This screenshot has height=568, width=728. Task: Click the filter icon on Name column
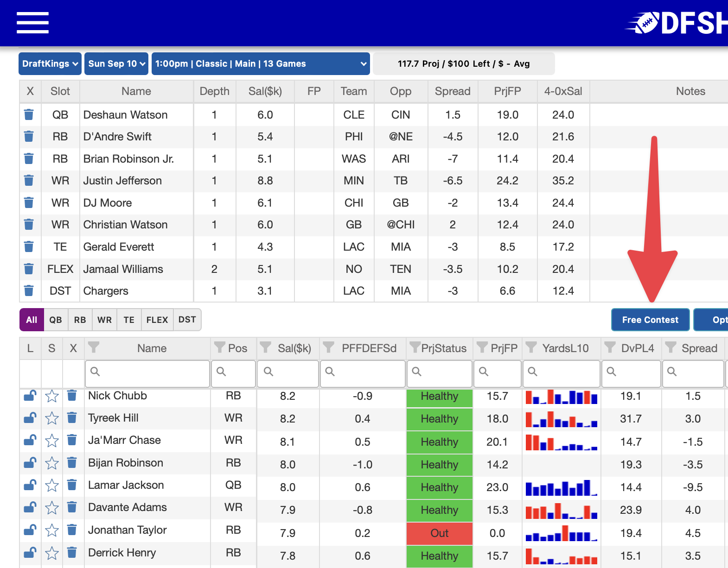pos(94,347)
